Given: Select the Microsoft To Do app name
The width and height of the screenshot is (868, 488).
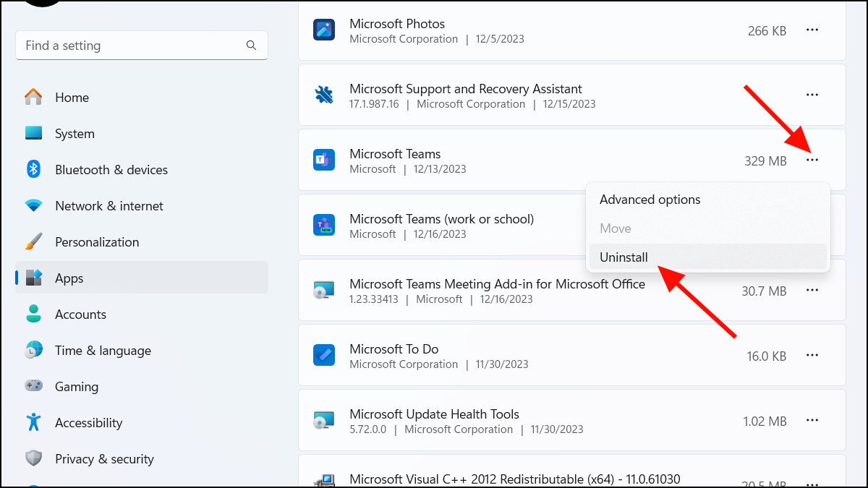Looking at the screenshot, I should 394,349.
